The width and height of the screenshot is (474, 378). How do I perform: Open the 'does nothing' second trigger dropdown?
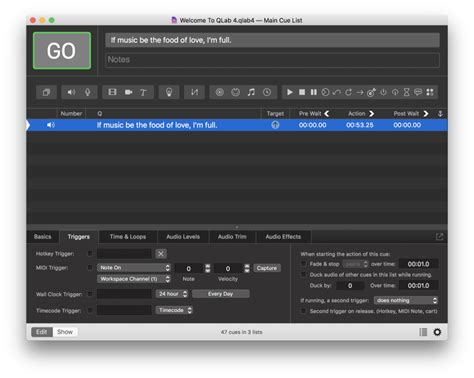point(406,300)
